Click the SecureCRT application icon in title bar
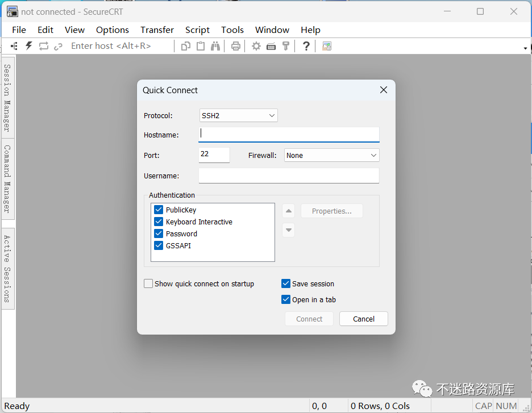The image size is (532, 413). (13, 11)
